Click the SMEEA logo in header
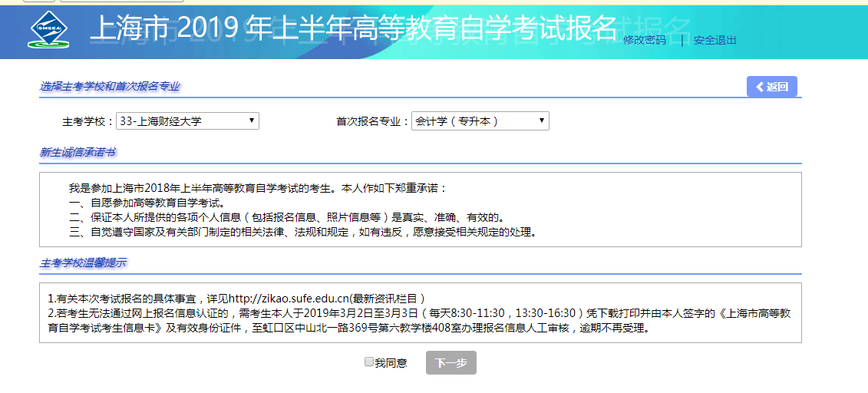Viewport: 868px width, 393px height. click(48, 30)
